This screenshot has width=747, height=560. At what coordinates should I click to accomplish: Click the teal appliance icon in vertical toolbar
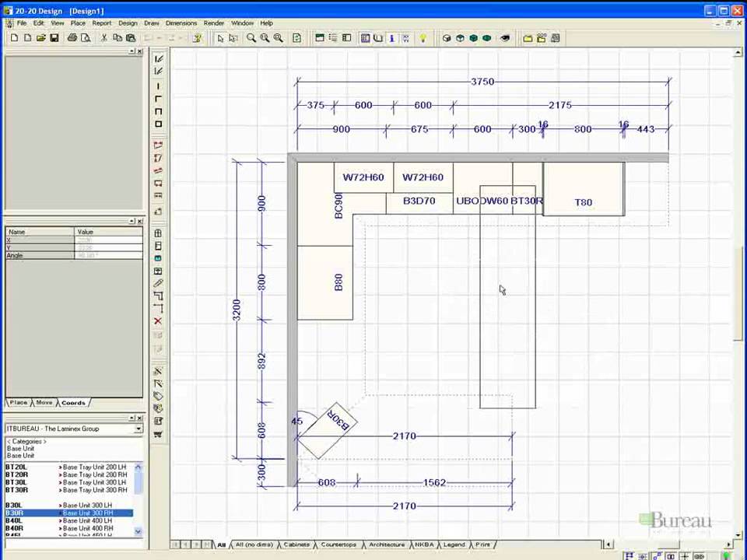(158, 258)
